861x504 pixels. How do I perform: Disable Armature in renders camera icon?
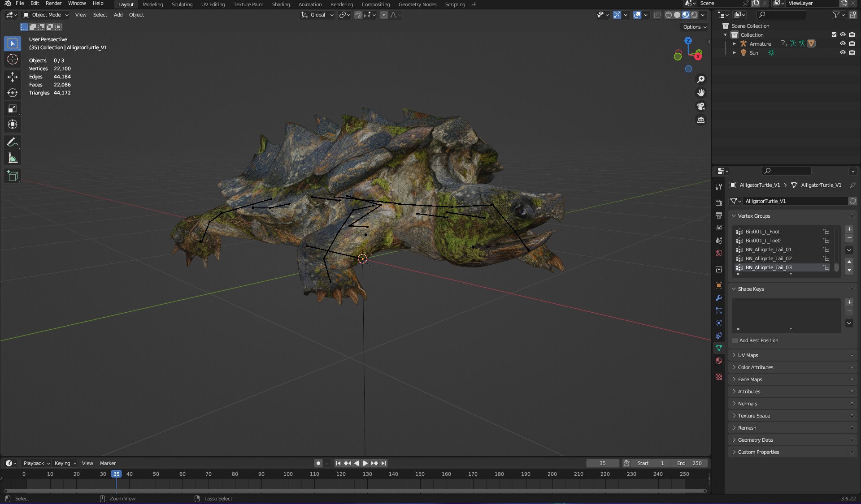(852, 43)
